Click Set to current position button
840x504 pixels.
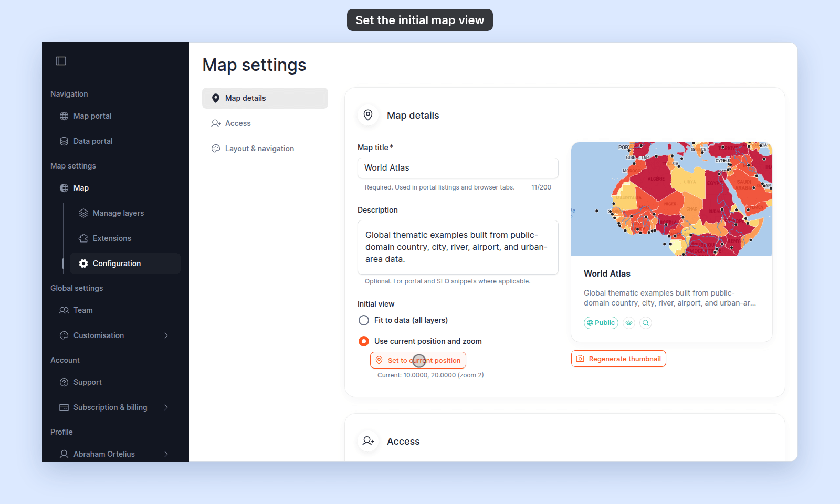(x=418, y=360)
